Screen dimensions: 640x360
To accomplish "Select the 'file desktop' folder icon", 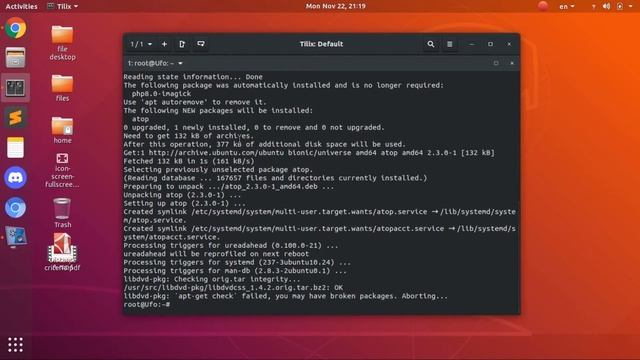I will point(62,42).
